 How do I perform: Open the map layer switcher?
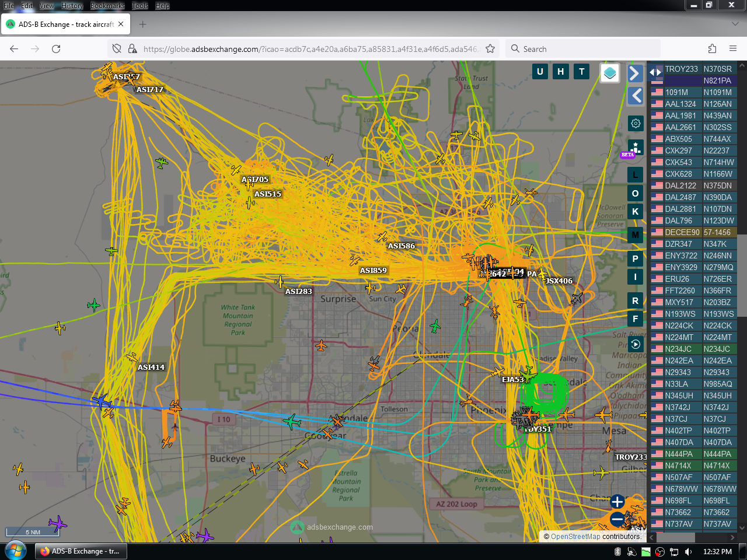tap(610, 73)
